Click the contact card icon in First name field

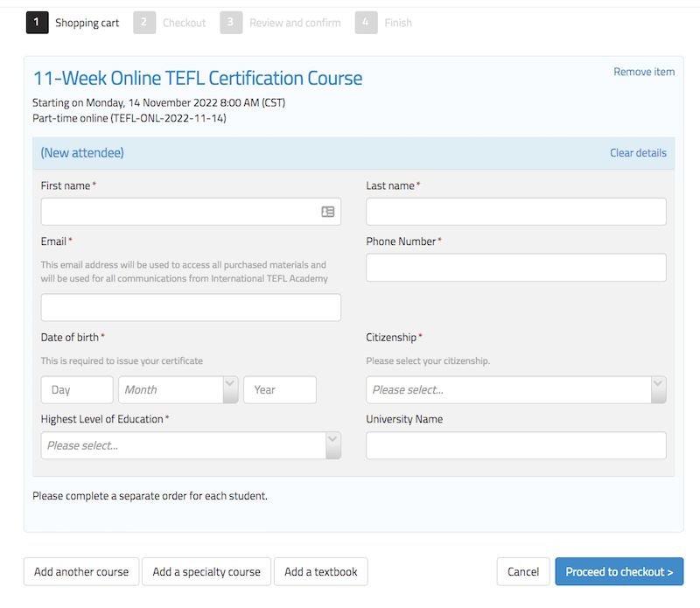point(328,211)
